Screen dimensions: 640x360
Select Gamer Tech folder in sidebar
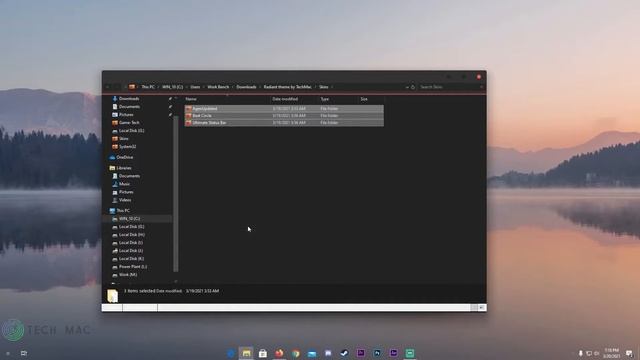pyautogui.click(x=129, y=122)
